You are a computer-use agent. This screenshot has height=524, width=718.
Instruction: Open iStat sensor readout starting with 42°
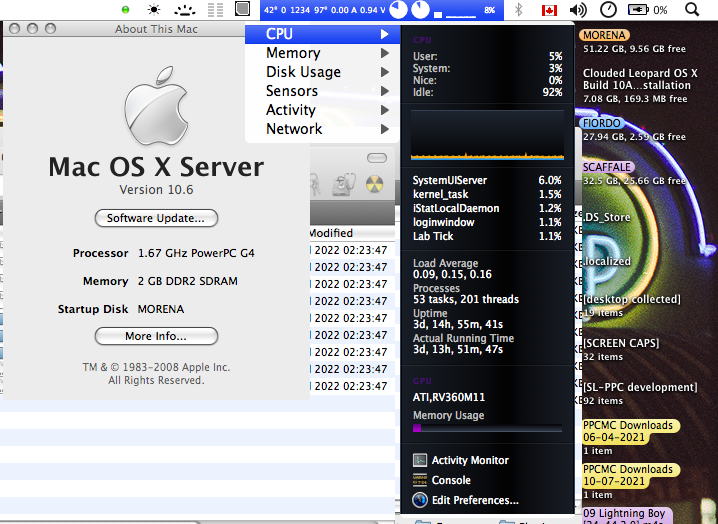pyautogui.click(x=324, y=10)
